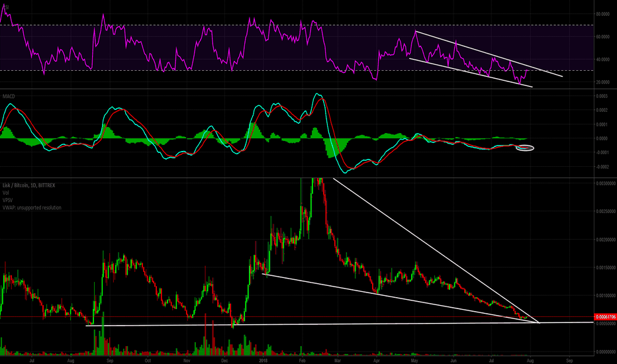Click the 'VPSV' indicator label
This screenshot has height=364, width=617.
[7, 201]
